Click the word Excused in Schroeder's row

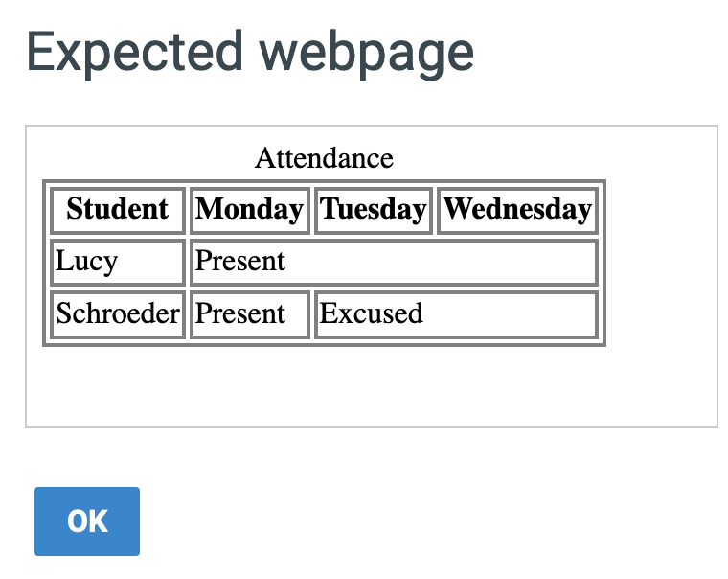[371, 314]
